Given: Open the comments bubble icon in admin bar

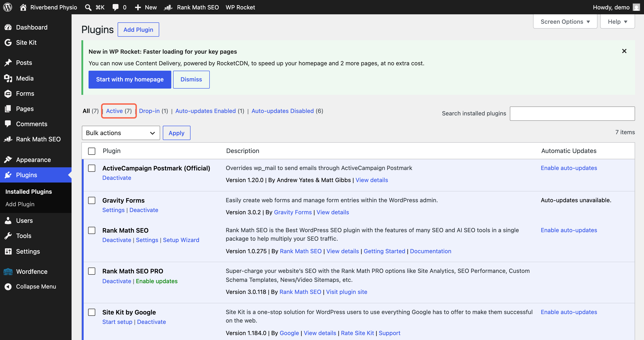Looking at the screenshot, I should tap(115, 7).
